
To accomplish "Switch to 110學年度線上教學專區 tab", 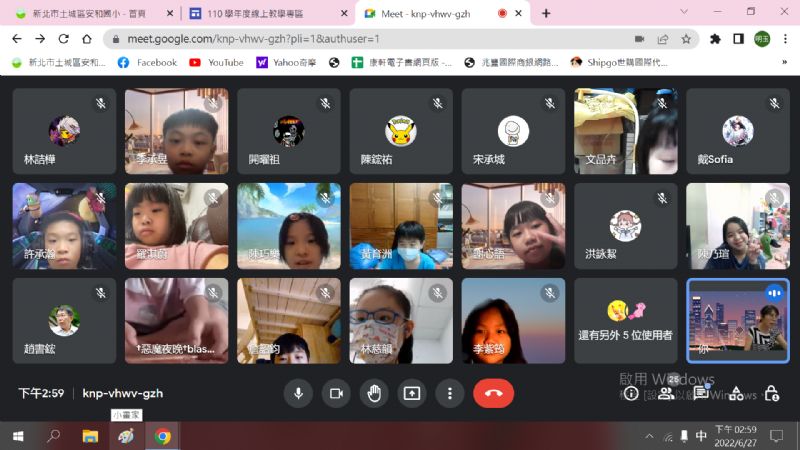I will click(268, 14).
